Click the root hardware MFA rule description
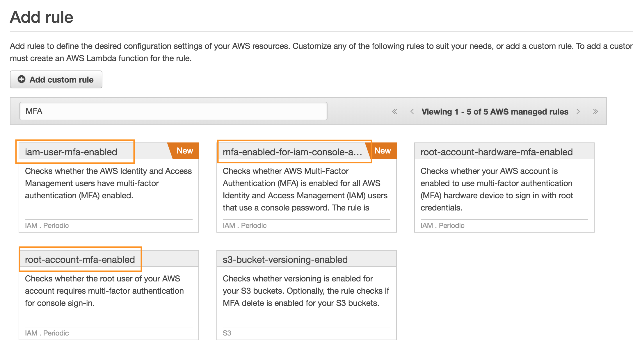The height and width of the screenshot is (364, 633). pos(497,189)
